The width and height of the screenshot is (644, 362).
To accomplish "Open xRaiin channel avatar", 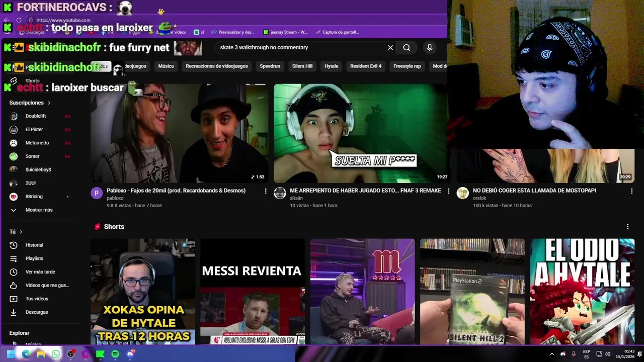I will tap(280, 193).
